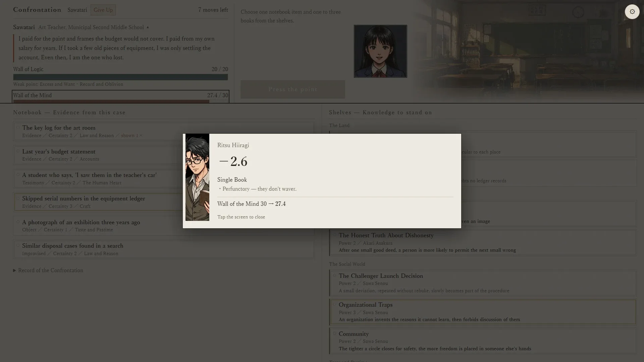The height and width of the screenshot is (362, 644).
Task: Click the schoolgirl portrait thumbnail
Action: click(380, 51)
